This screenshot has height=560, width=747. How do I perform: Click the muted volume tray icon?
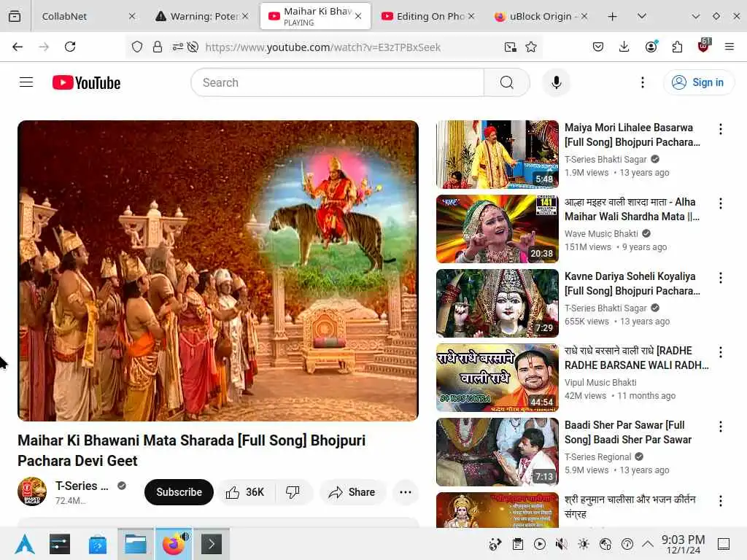(x=562, y=544)
